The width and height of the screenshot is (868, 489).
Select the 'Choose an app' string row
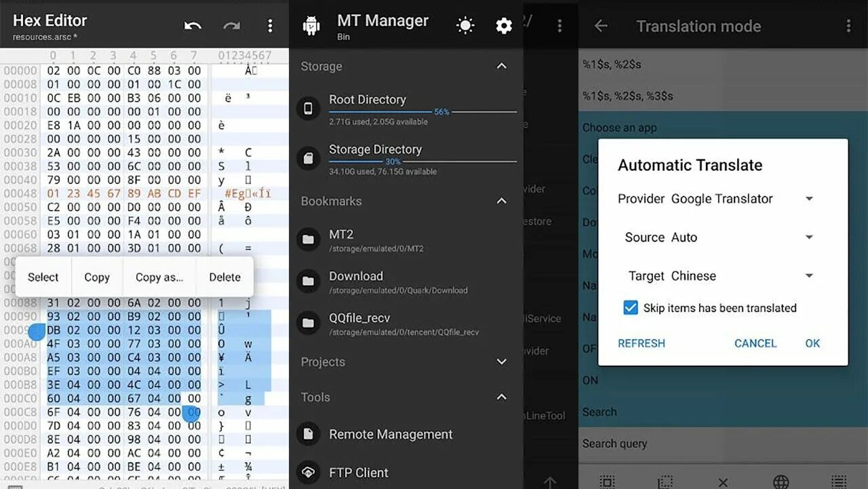coord(723,128)
